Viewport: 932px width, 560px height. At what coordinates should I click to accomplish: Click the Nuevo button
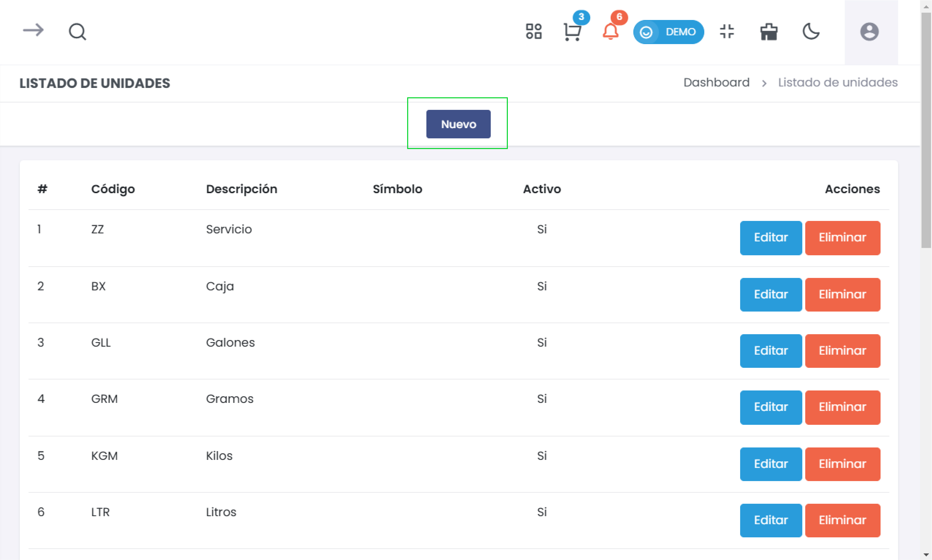[x=458, y=124]
